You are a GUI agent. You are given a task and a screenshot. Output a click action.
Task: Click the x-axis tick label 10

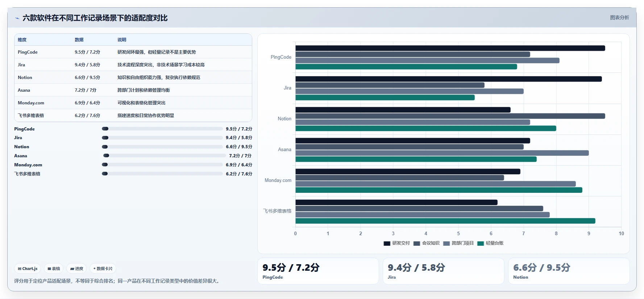point(621,234)
